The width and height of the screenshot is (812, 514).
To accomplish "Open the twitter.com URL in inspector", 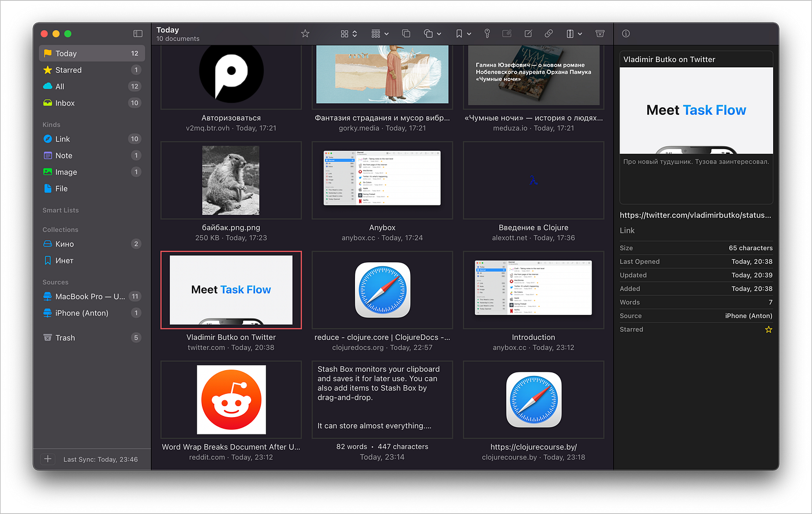I will pos(695,215).
